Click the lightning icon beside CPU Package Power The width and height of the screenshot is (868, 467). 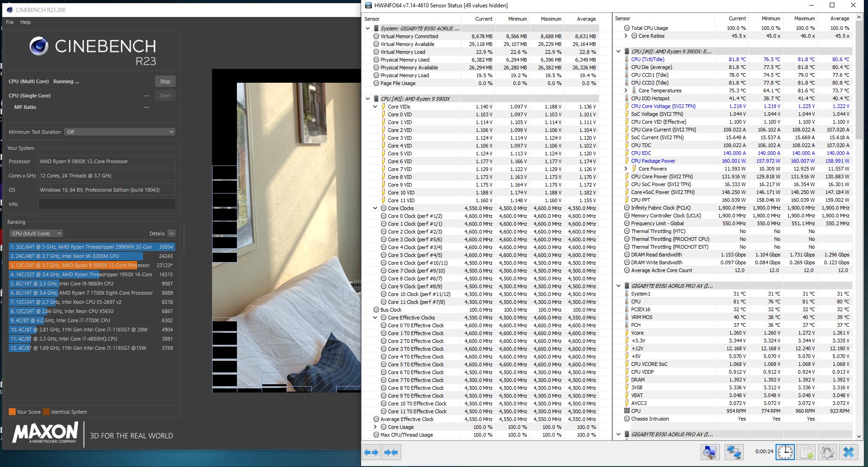pyautogui.click(x=627, y=161)
